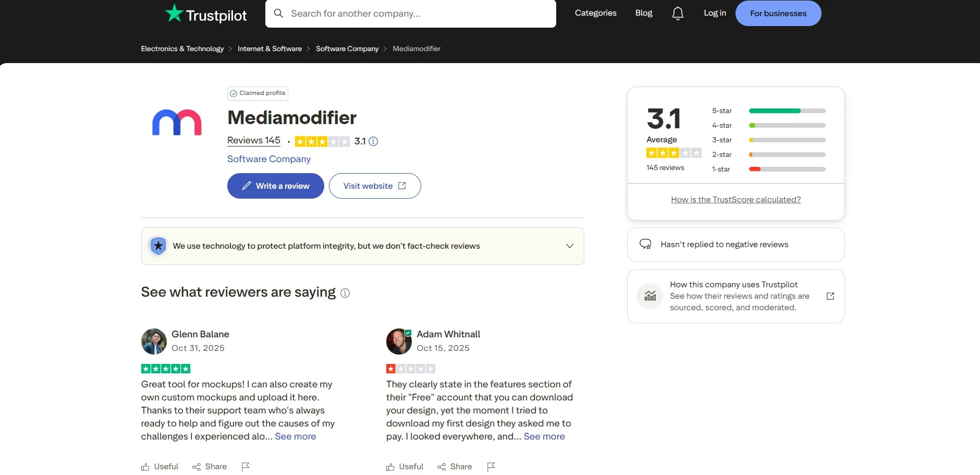Click the For businesses button
The image size is (980, 475).
(778, 13)
